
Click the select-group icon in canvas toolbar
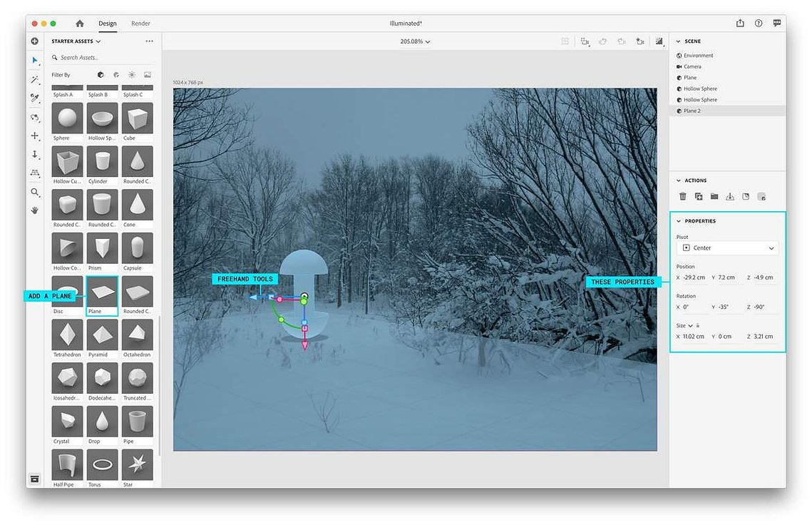(585, 41)
